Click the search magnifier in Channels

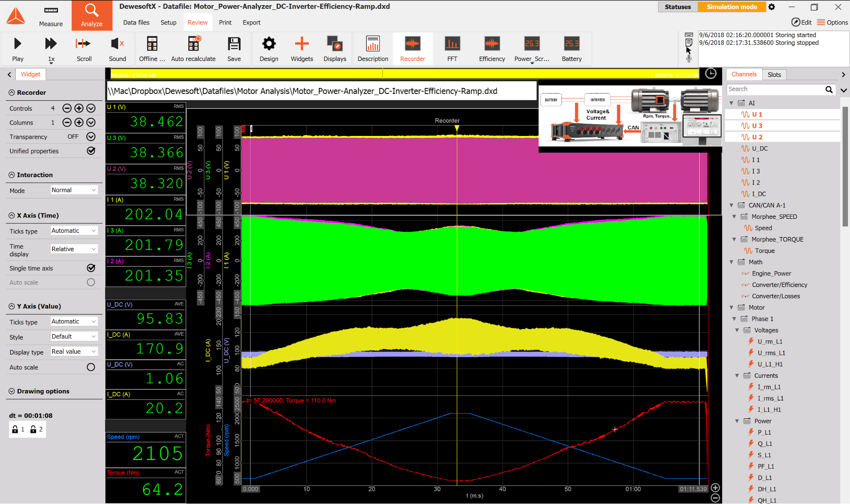click(829, 89)
